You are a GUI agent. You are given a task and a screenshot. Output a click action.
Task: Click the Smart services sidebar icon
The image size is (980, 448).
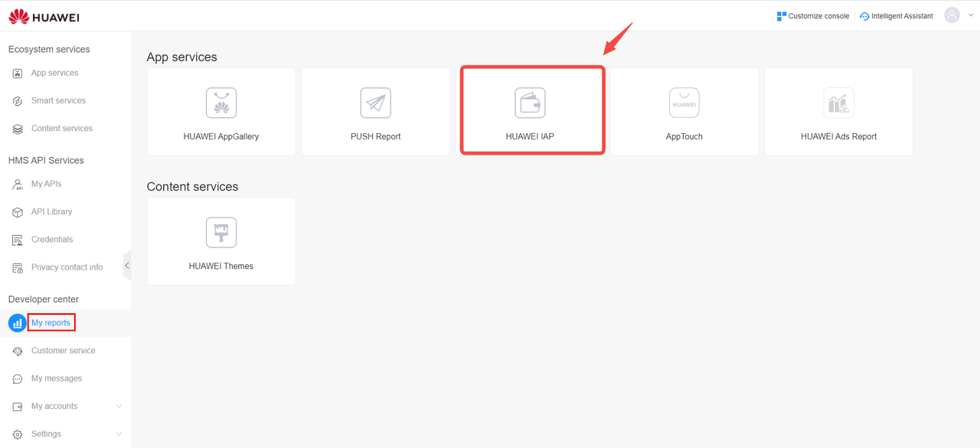click(x=18, y=101)
